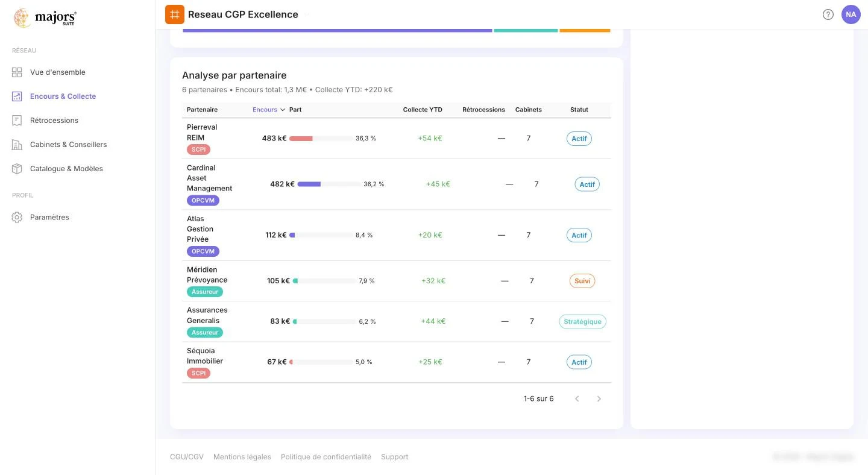868x475 pixels.
Task: Click the Suivi badge for Méridien Prévoyance
Action: click(x=582, y=281)
